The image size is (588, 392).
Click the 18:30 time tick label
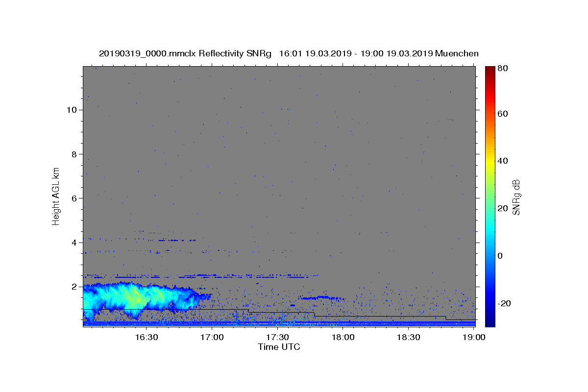pos(409,337)
